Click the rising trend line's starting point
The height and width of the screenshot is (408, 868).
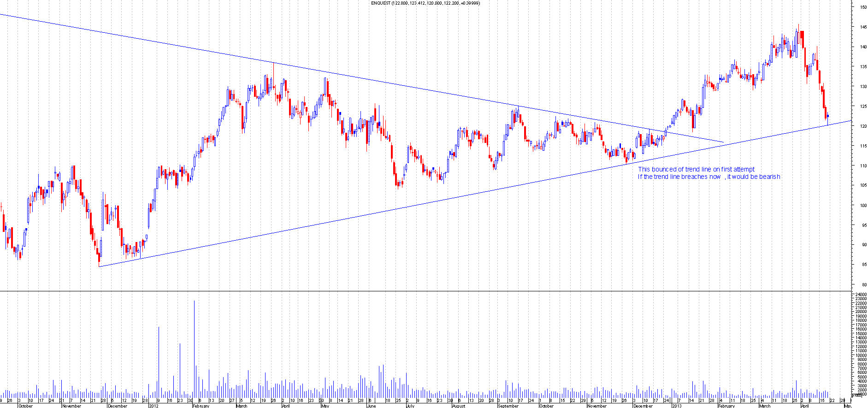pos(100,266)
